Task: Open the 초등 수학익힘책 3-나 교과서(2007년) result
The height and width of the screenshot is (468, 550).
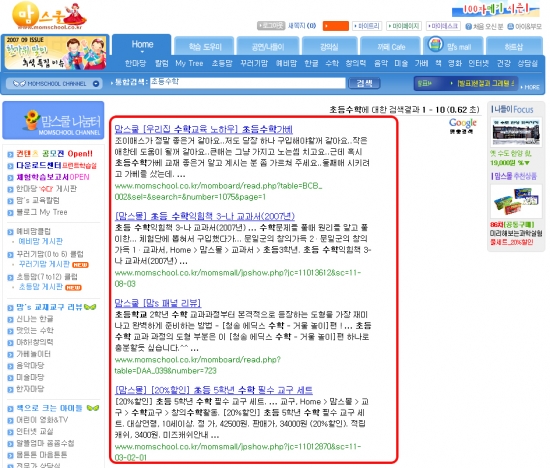Action: 205,216
